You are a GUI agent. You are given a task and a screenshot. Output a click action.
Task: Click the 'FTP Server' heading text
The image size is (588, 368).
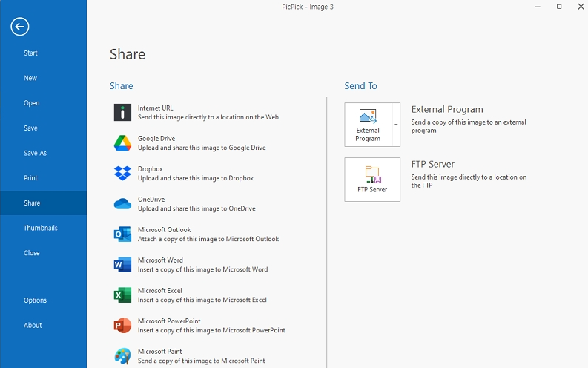(433, 164)
